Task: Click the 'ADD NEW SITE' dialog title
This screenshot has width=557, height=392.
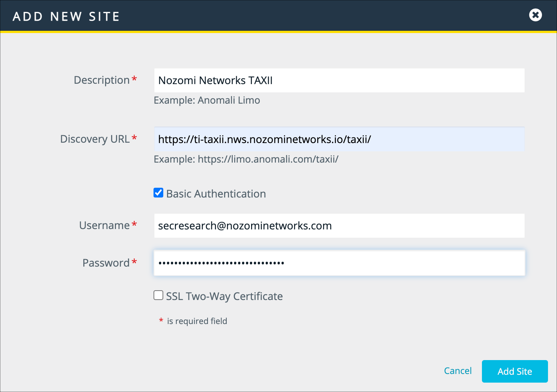Action: pos(66,17)
